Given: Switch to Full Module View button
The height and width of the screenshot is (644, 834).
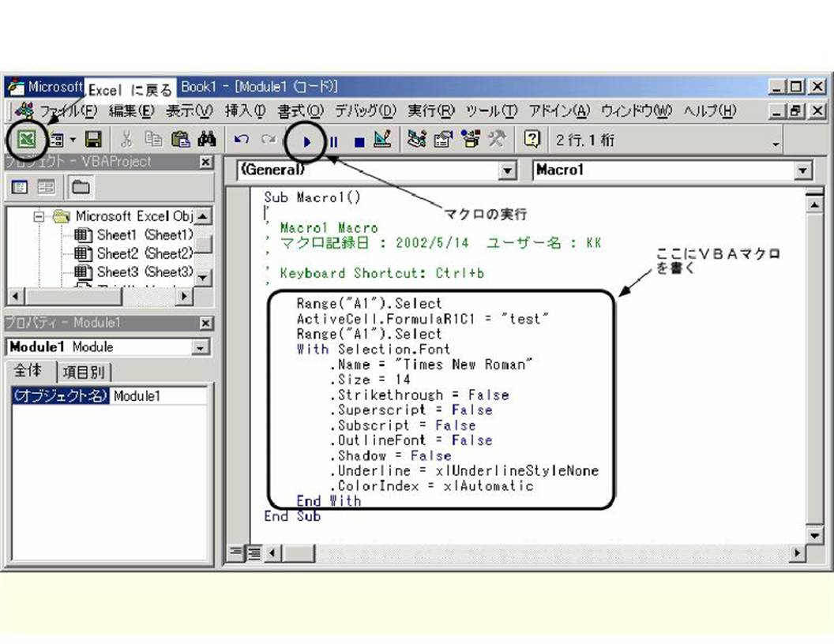Looking at the screenshot, I should 254,552.
